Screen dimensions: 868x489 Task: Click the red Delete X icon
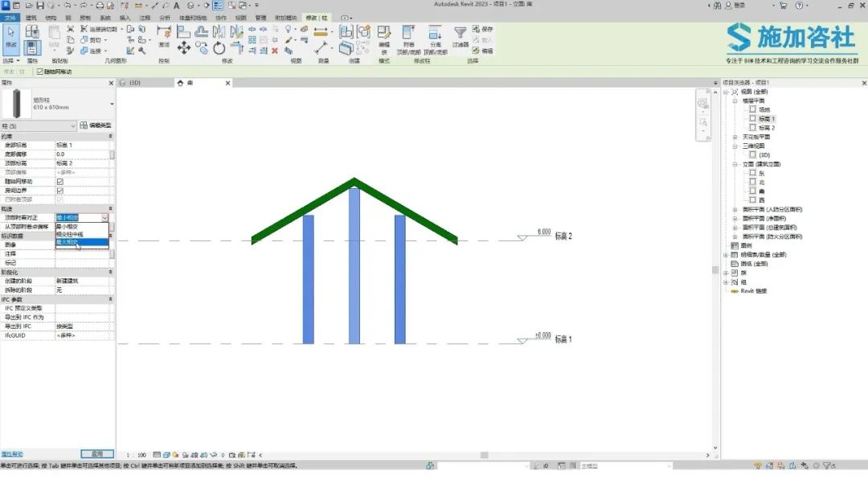point(275,51)
